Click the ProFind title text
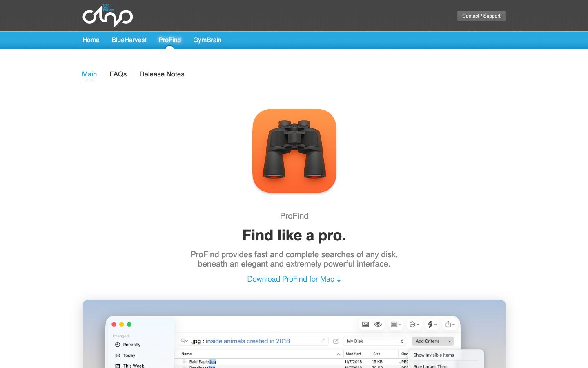 (294, 216)
